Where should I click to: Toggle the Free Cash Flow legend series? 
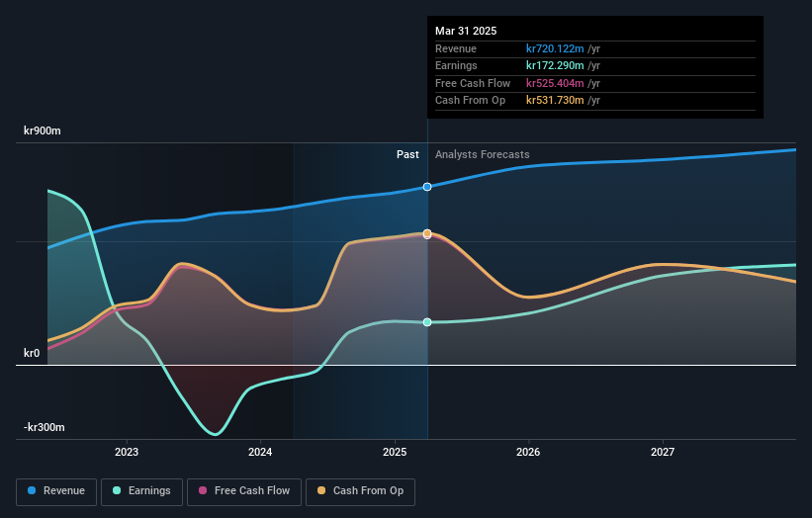pyautogui.click(x=244, y=491)
